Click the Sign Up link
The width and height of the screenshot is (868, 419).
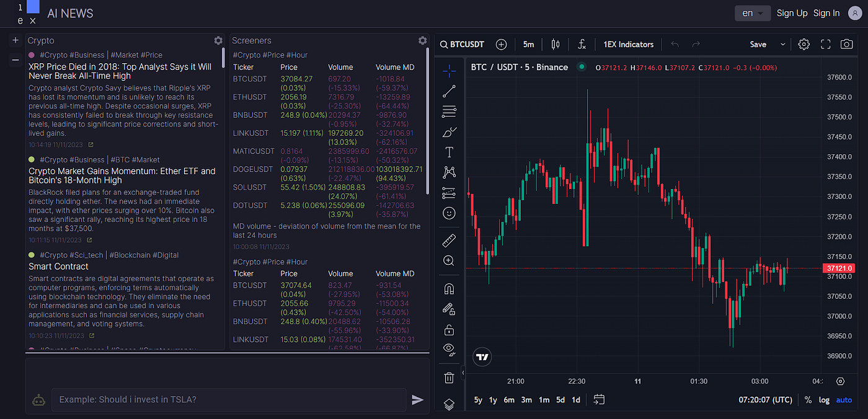792,12
